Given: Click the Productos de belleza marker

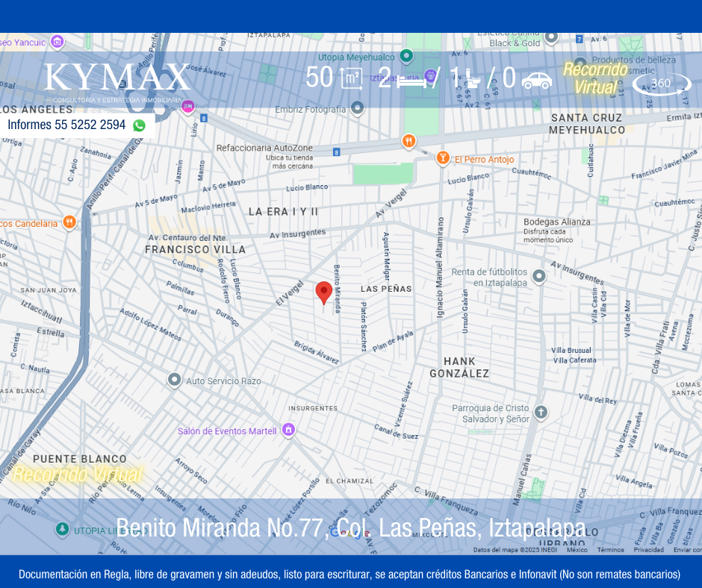Looking at the screenshot, I should point(580,63).
